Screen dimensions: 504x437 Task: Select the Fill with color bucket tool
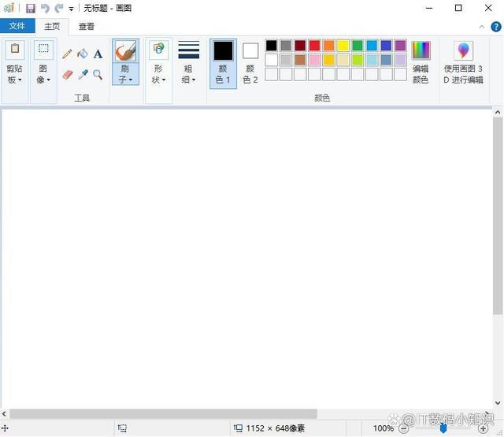83,54
